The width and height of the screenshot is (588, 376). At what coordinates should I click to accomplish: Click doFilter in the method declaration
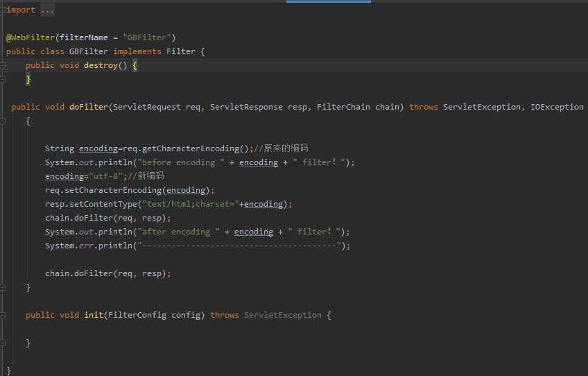click(89, 107)
